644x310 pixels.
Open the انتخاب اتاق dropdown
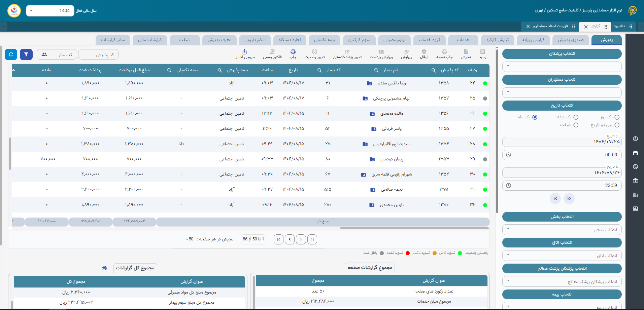[562, 256]
